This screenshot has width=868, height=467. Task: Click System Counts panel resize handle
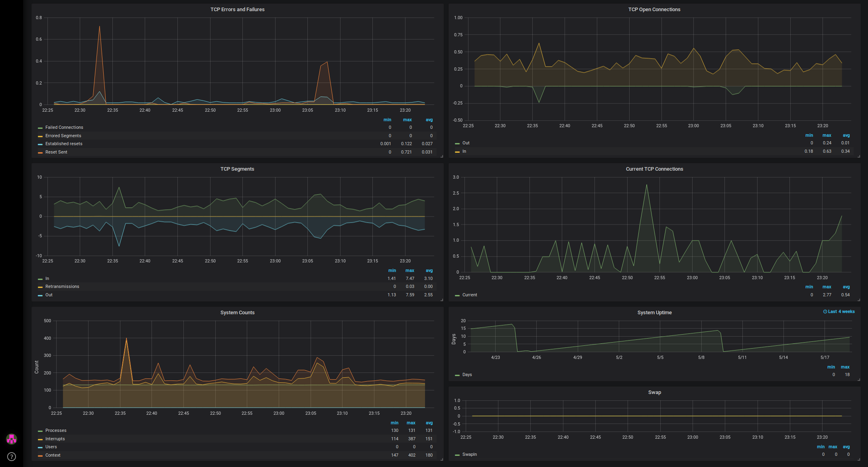[x=442, y=459]
